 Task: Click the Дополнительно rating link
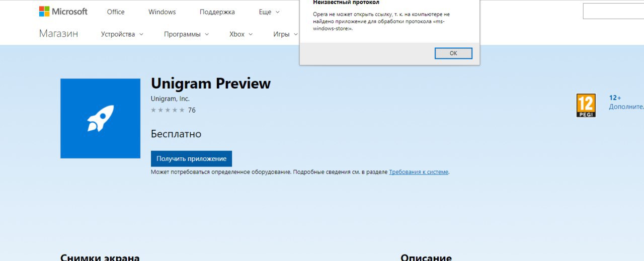click(x=626, y=107)
